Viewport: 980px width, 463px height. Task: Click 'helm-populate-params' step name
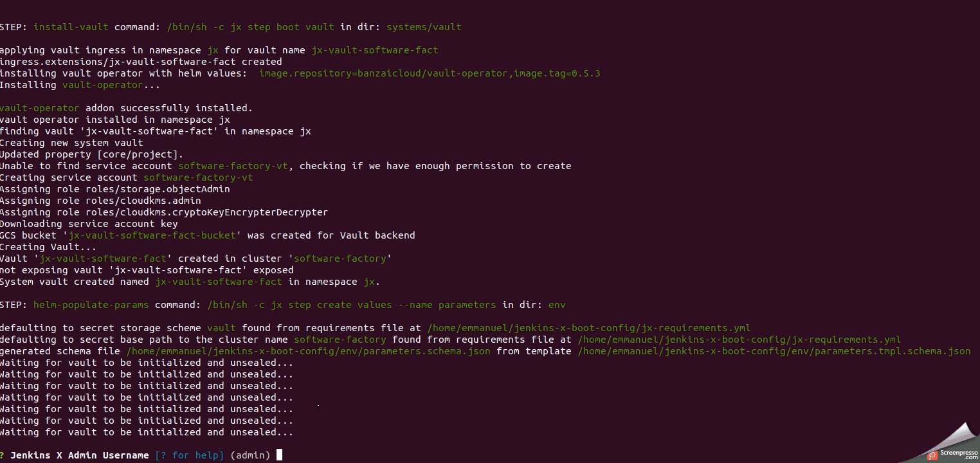click(x=91, y=305)
